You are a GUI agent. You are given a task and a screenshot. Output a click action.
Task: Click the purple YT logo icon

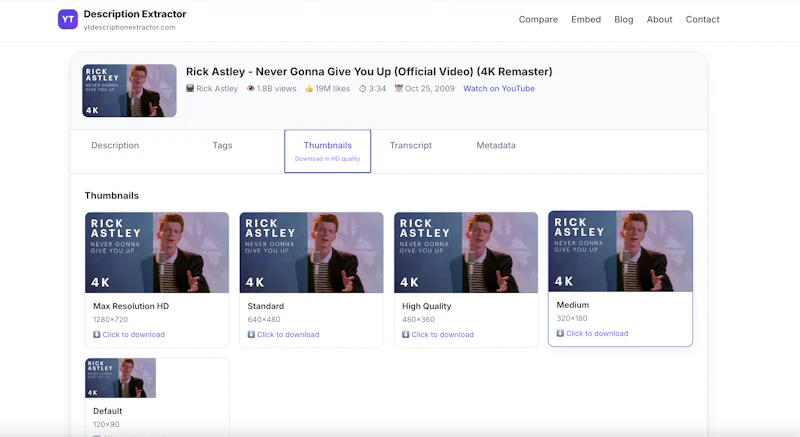point(68,19)
